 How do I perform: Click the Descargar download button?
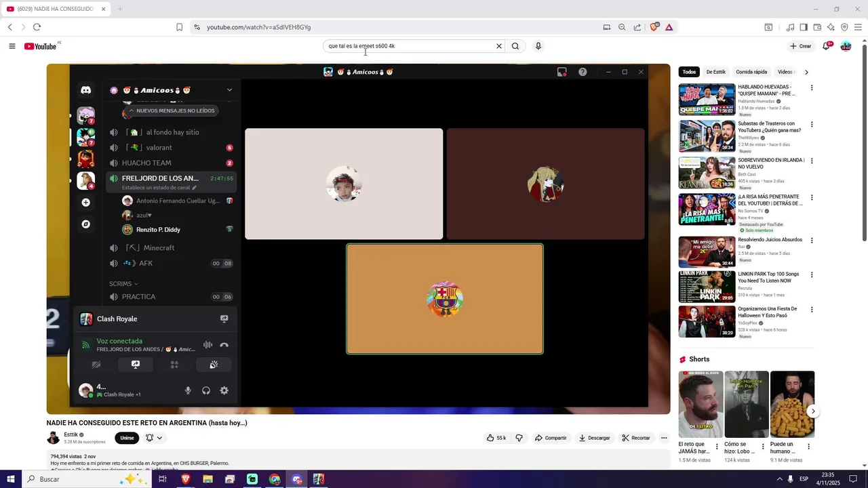coord(594,438)
